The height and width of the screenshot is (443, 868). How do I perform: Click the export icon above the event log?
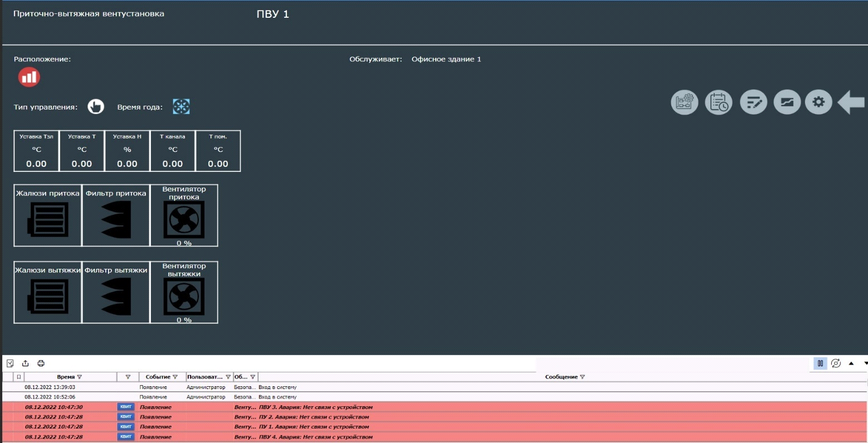26,362
